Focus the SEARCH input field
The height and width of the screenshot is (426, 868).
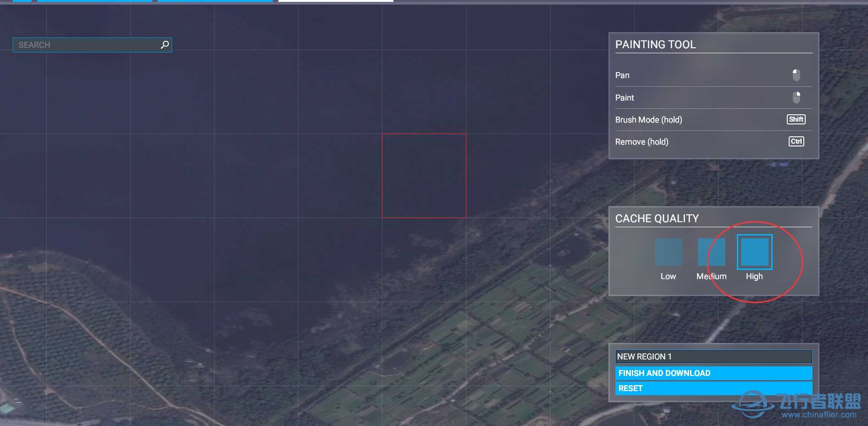point(92,45)
